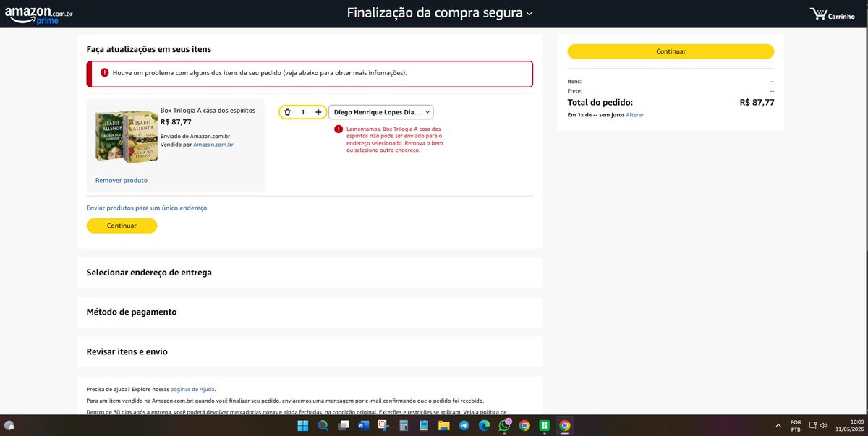Viewport: 868px width, 436px height.
Task: Switch the POR PTB keyboard language
Action: [796, 425]
